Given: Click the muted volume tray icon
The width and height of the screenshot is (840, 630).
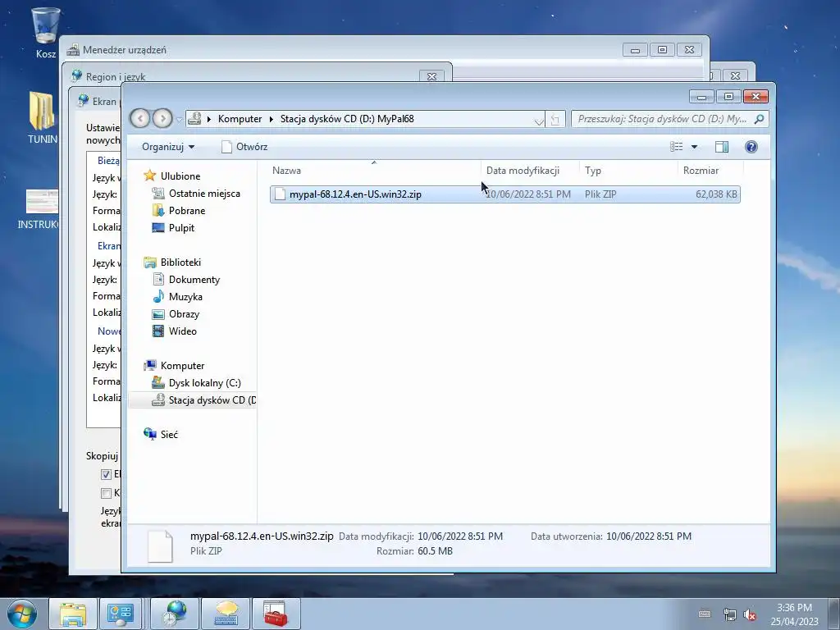Looking at the screenshot, I should point(750,614).
